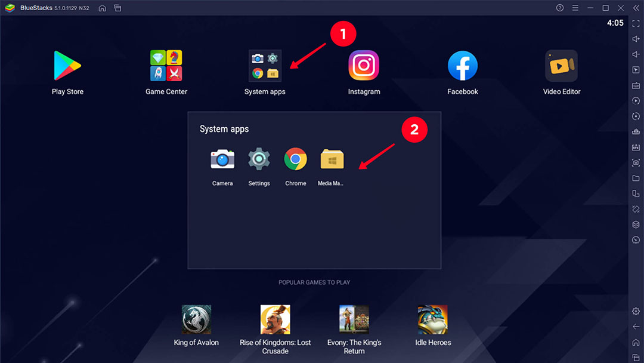Launch the Instagram app
Viewport: 644px width, 363px height.
[364, 66]
